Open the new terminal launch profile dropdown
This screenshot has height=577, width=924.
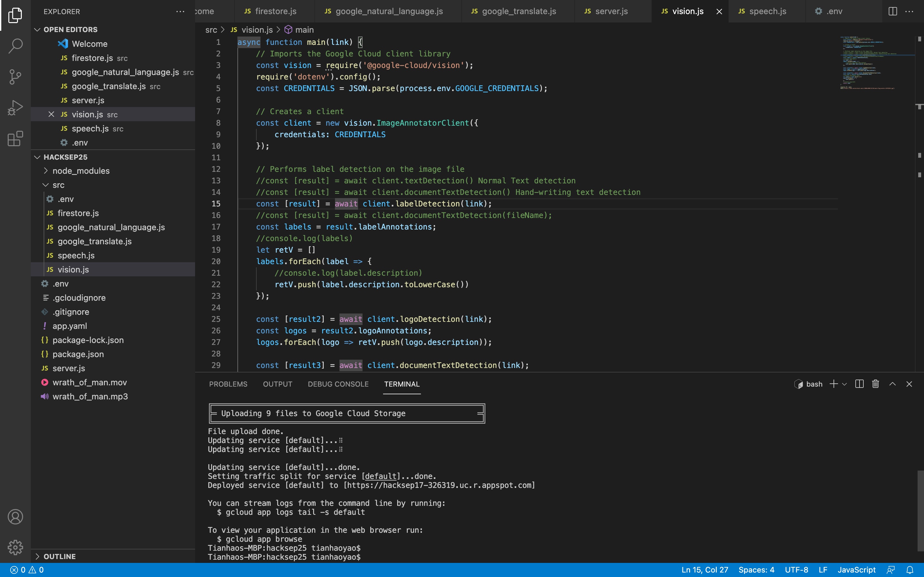844,384
